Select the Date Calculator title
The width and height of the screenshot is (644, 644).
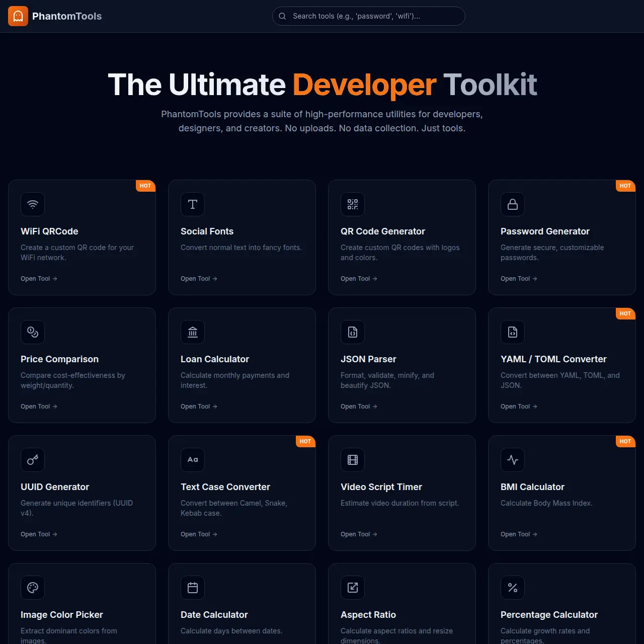(214, 615)
